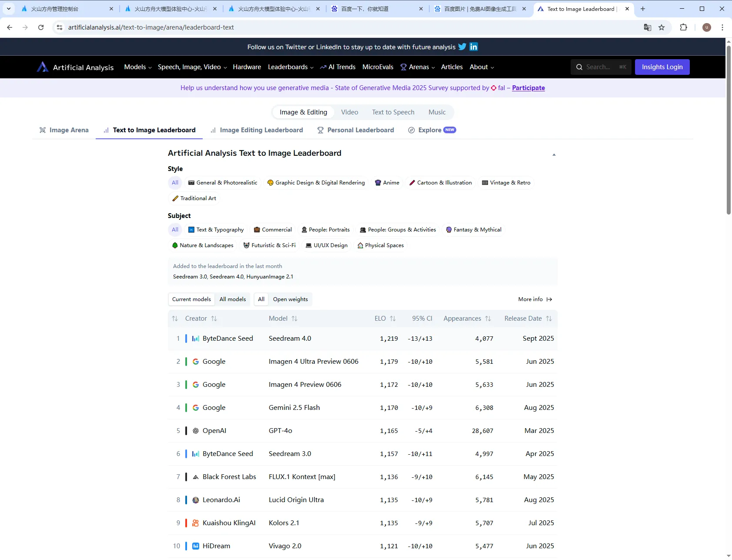Open the Twitter bird icon link
732x560 pixels.
[x=462, y=47]
